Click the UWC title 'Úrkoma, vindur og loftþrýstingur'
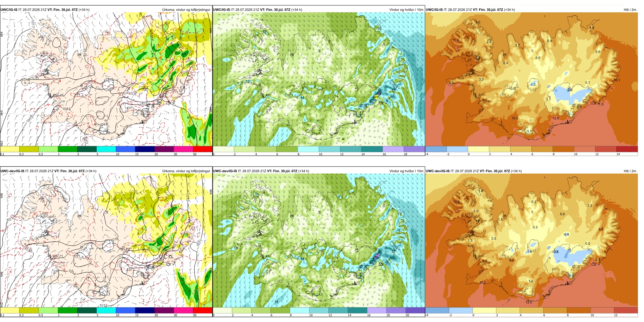This screenshot has height=322, width=644. [x=186, y=10]
